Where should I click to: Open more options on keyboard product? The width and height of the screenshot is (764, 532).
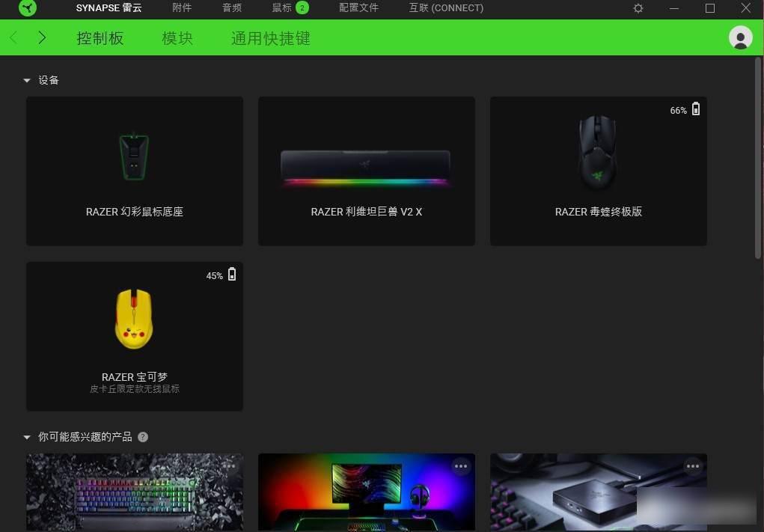(228, 466)
